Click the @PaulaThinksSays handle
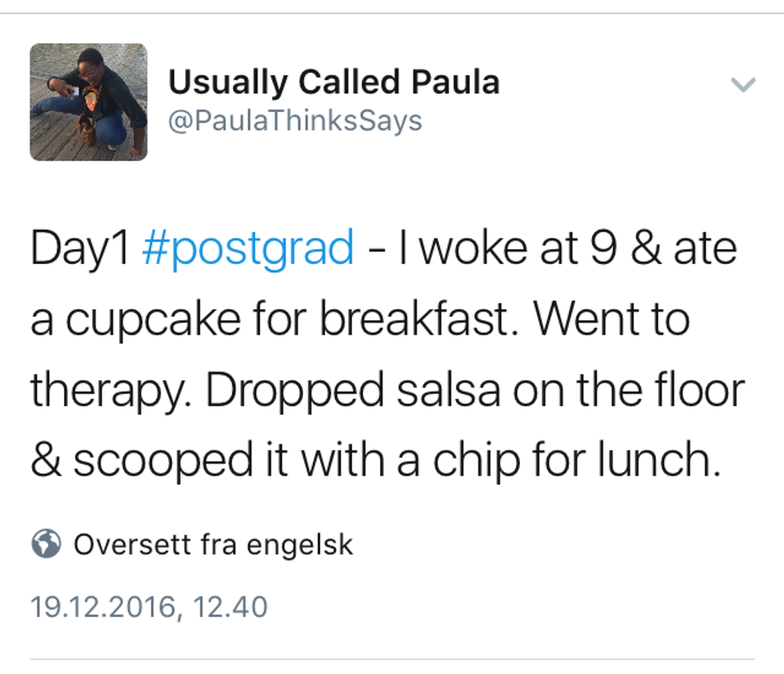784x674 pixels. point(294,121)
